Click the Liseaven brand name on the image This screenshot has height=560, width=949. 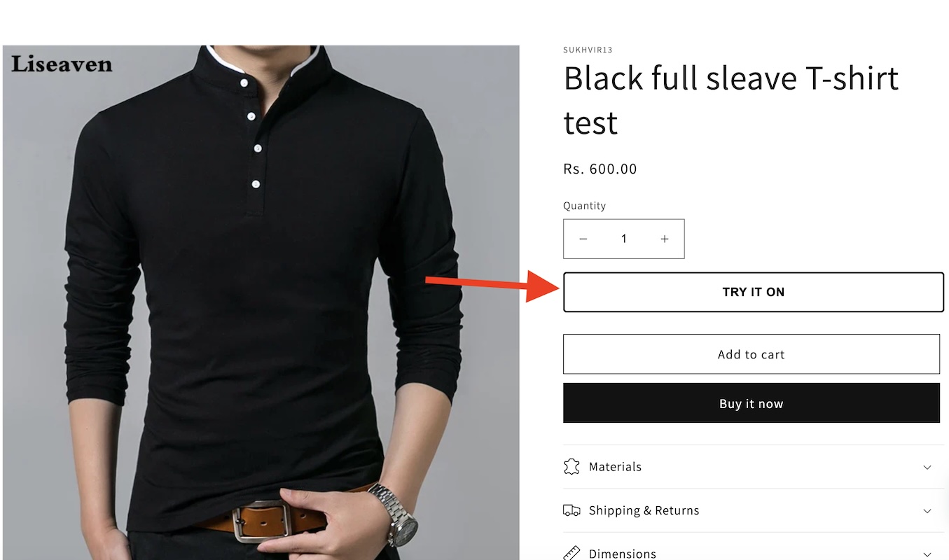tap(60, 64)
